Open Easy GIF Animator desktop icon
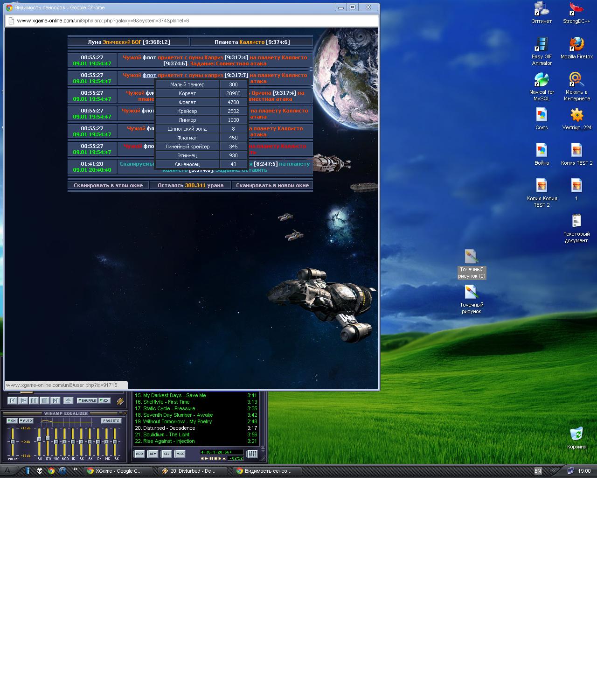The height and width of the screenshot is (700, 597). click(x=541, y=51)
